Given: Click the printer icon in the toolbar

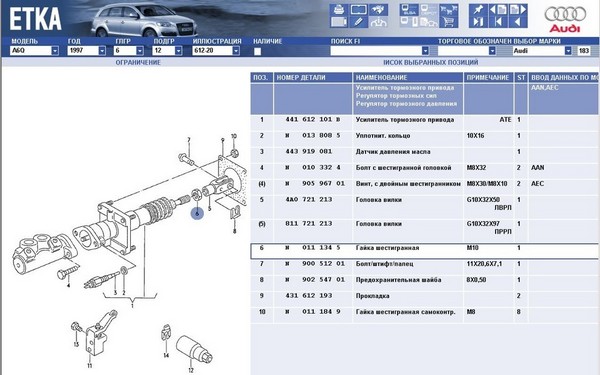Looking at the screenshot, I should click(339, 10).
